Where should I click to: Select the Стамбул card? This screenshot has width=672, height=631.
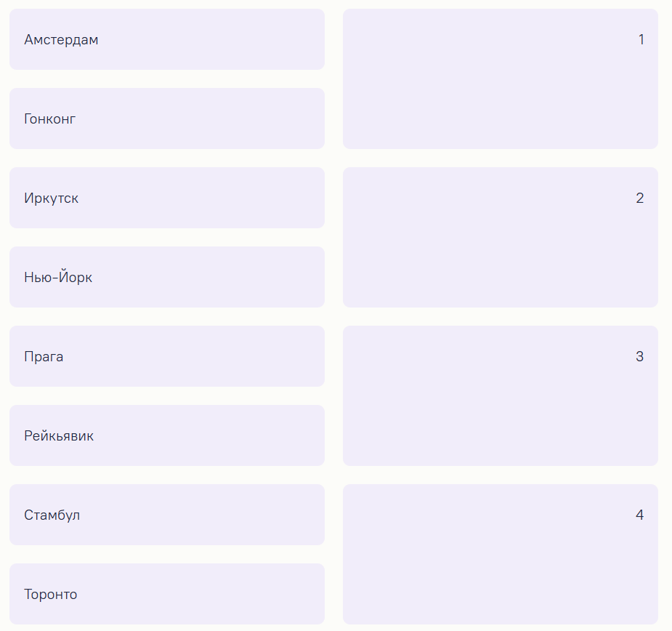click(166, 515)
